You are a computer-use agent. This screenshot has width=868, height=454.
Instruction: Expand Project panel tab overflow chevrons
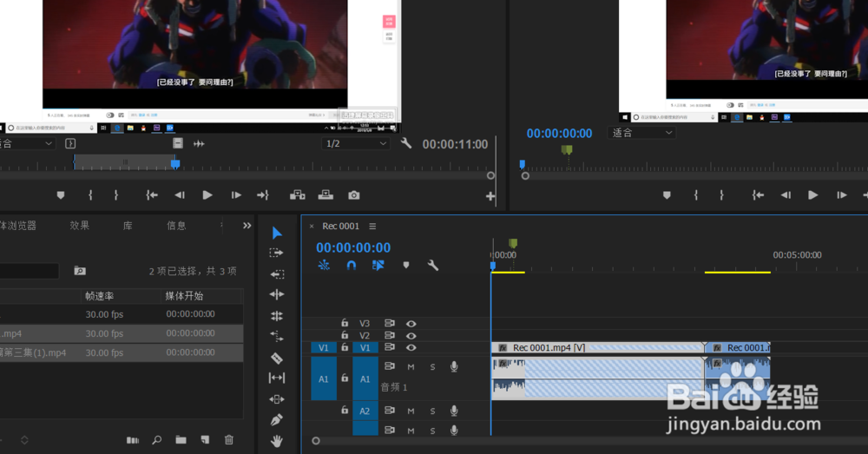[247, 226]
